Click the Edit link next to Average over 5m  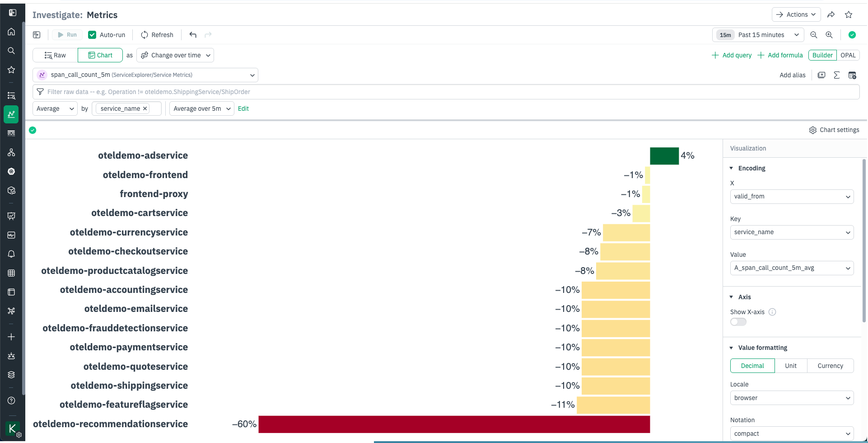(243, 108)
